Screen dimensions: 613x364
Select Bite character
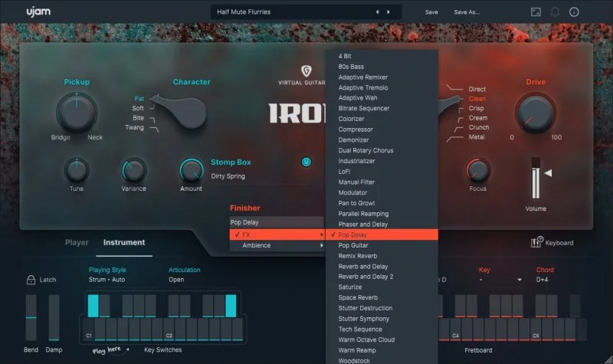click(138, 118)
